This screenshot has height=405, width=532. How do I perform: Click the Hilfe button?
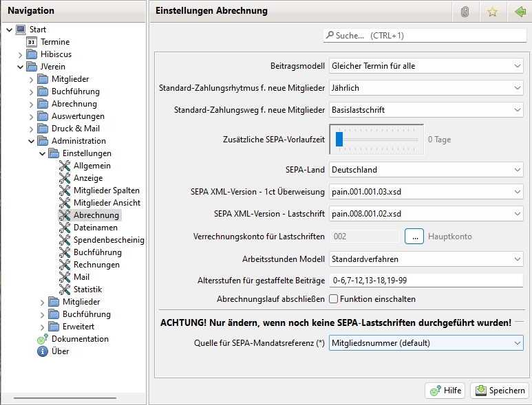[x=445, y=391]
